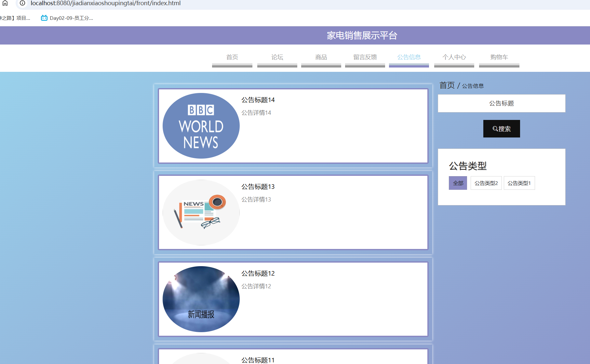Open the 留言反馈 tab
This screenshot has height=364, width=590.
pos(365,57)
